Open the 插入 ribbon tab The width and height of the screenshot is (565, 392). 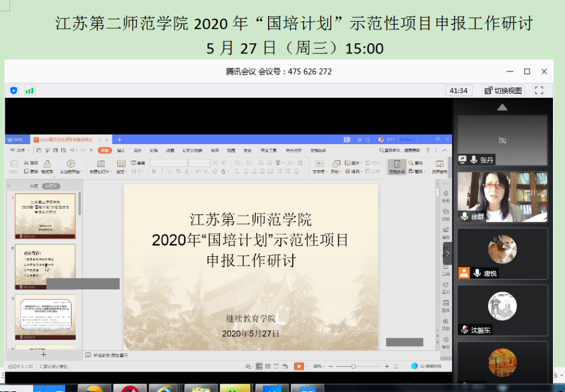pyautogui.click(x=121, y=150)
